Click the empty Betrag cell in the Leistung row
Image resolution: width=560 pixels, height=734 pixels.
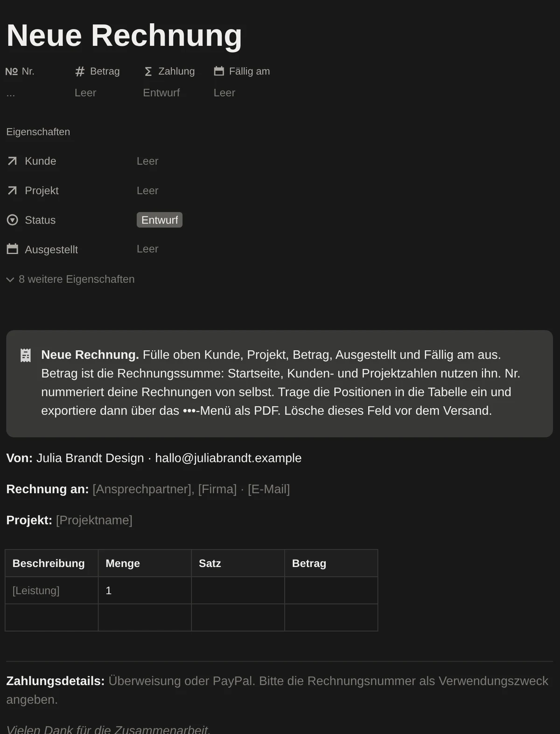tap(331, 590)
